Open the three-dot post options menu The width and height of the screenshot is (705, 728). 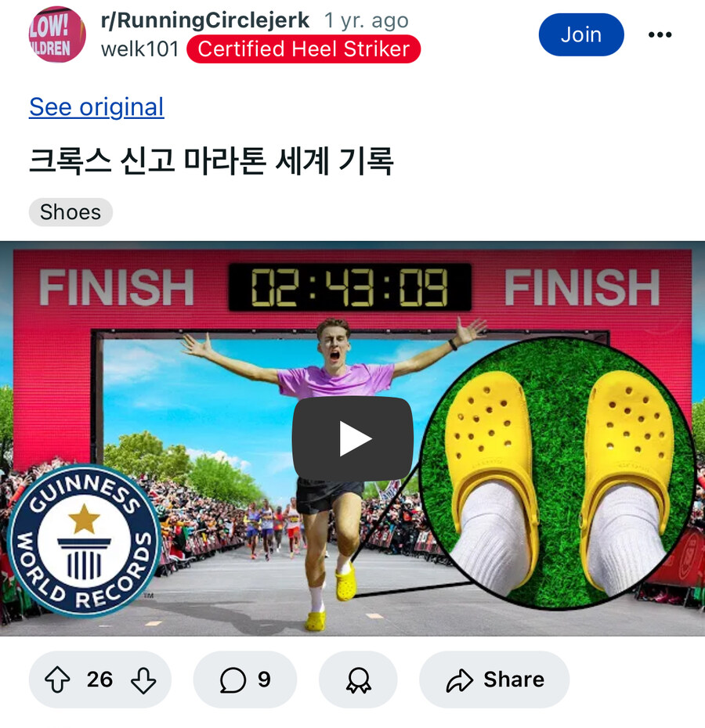pyautogui.click(x=660, y=34)
